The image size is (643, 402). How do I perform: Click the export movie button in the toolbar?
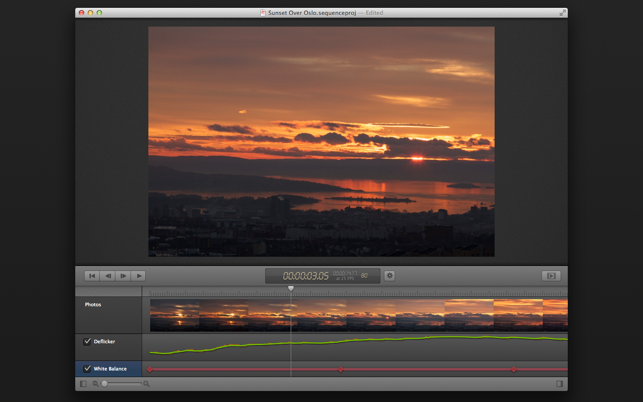point(551,276)
